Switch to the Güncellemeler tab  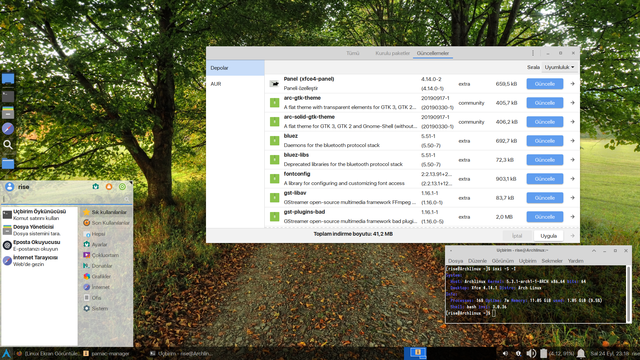433,53
